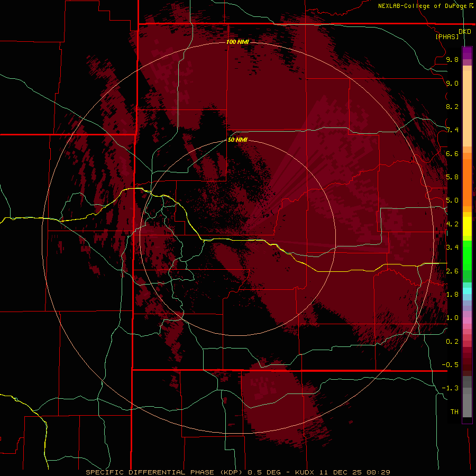Click the 3.4 value on the color scale
Viewport: 476px width, 476px height.
coord(452,248)
